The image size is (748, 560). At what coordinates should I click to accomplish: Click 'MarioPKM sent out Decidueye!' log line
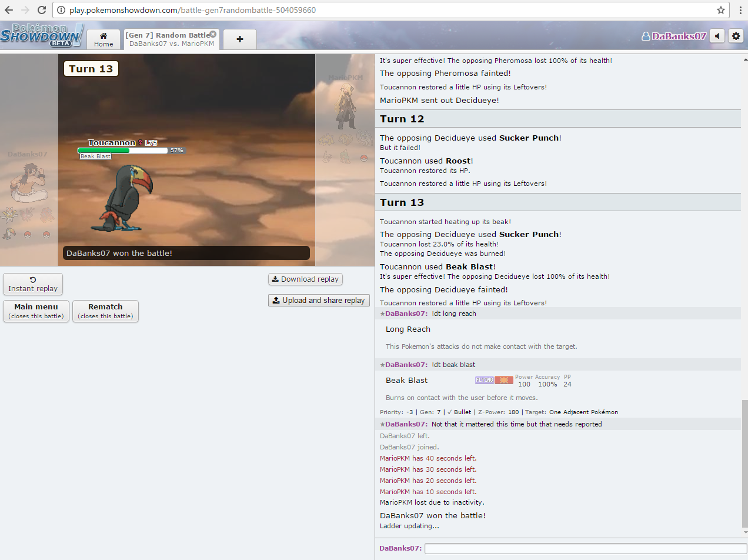(x=439, y=101)
